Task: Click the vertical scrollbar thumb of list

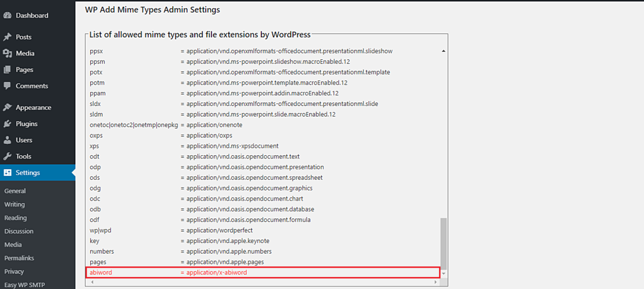Action: click(x=443, y=244)
